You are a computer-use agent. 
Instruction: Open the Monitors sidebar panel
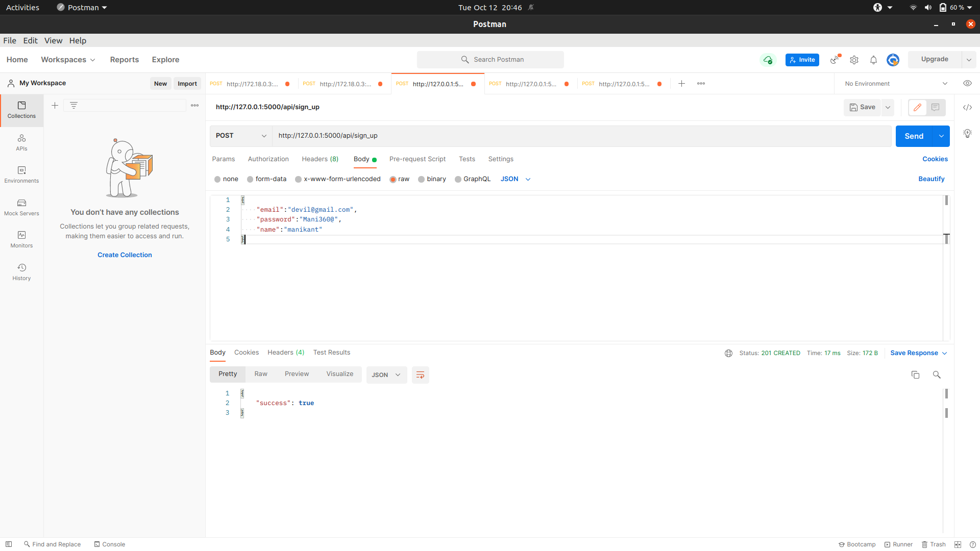click(21, 239)
